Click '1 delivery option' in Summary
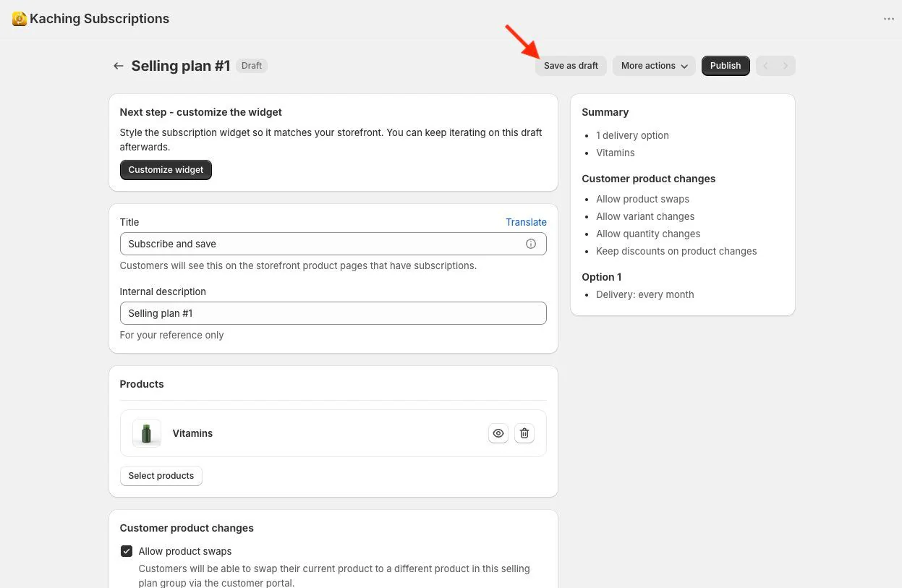902x588 pixels. coord(632,135)
